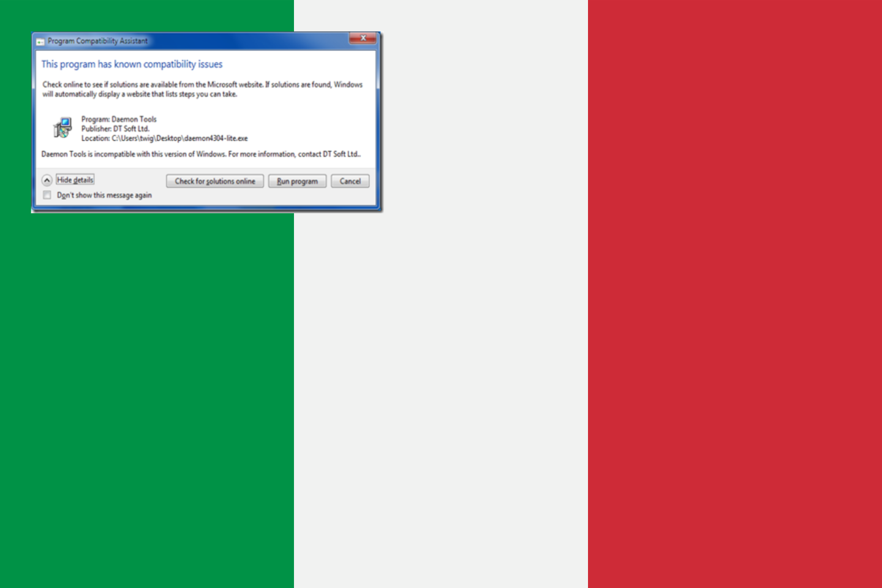This screenshot has width=882, height=588.
Task: Close the Program Compatibility Assistant window
Action: coord(363,39)
